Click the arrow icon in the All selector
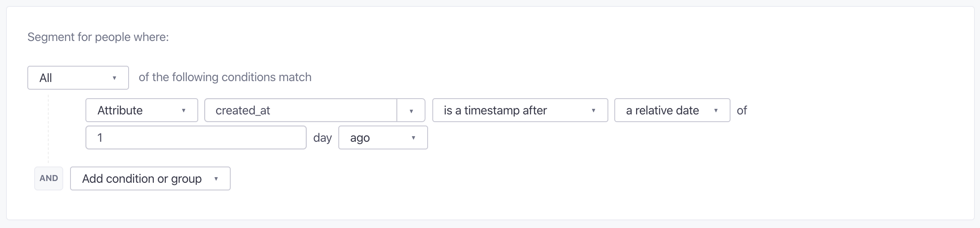Viewport: 980px width, 228px height. point(114,78)
